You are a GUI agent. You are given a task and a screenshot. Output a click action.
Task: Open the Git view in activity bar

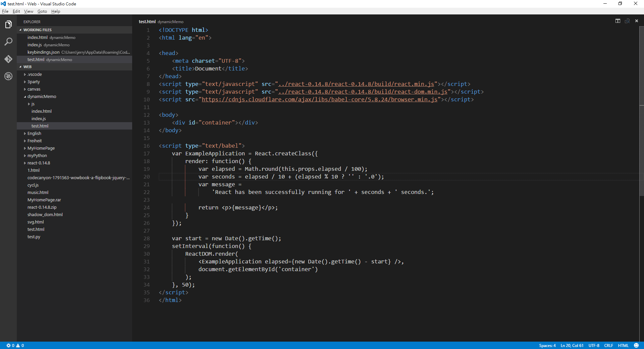[8, 59]
